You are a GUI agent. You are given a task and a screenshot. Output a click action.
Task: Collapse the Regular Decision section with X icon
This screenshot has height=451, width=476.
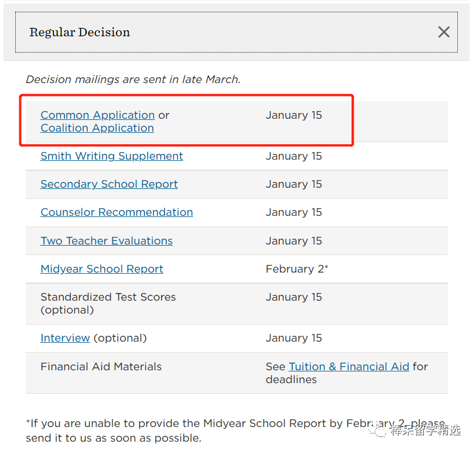point(444,32)
